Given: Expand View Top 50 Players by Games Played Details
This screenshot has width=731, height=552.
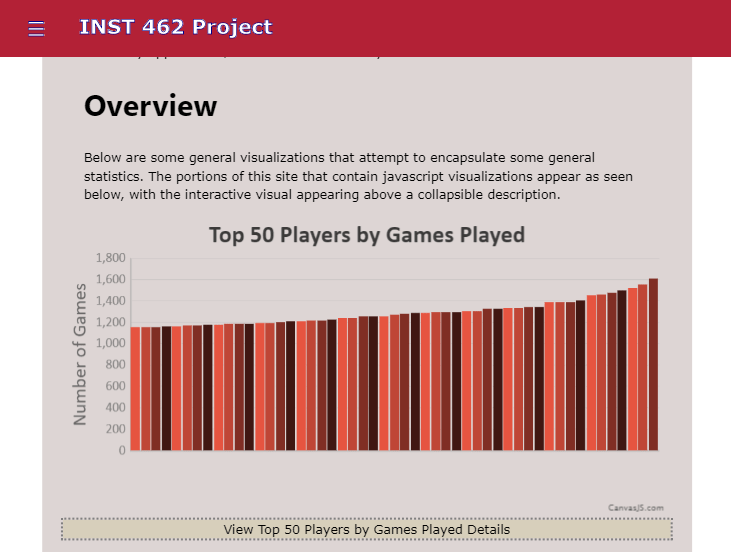Looking at the screenshot, I should [x=366, y=529].
